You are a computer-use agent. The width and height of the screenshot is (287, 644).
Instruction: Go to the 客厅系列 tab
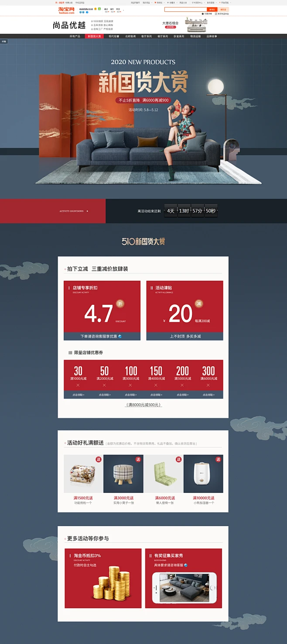click(x=147, y=36)
